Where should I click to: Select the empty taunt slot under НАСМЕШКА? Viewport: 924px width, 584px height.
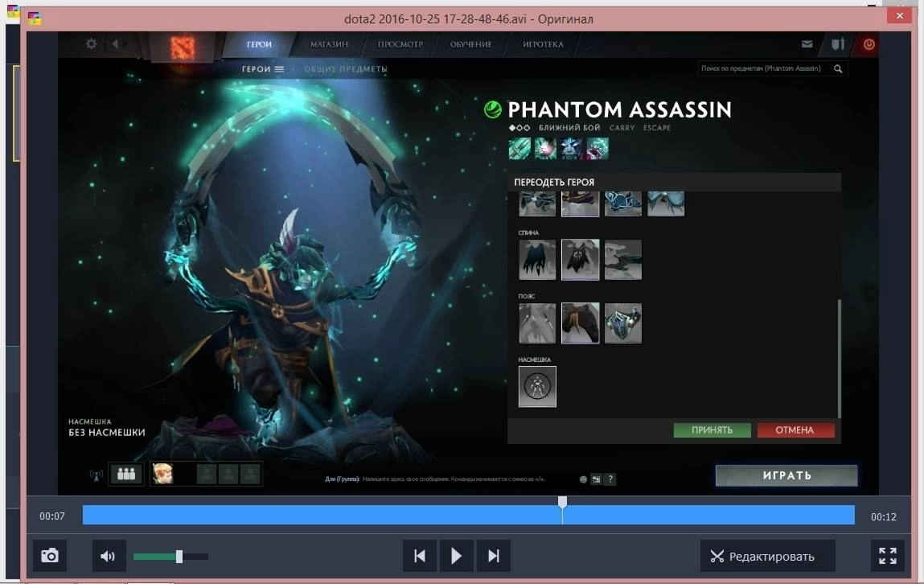click(x=537, y=387)
